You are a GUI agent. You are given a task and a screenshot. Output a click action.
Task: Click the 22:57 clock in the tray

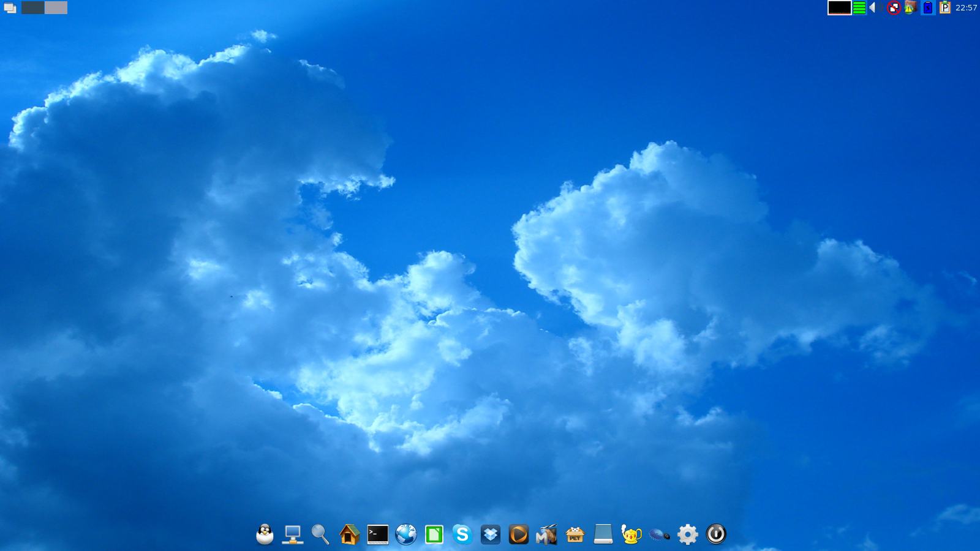(966, 8)
